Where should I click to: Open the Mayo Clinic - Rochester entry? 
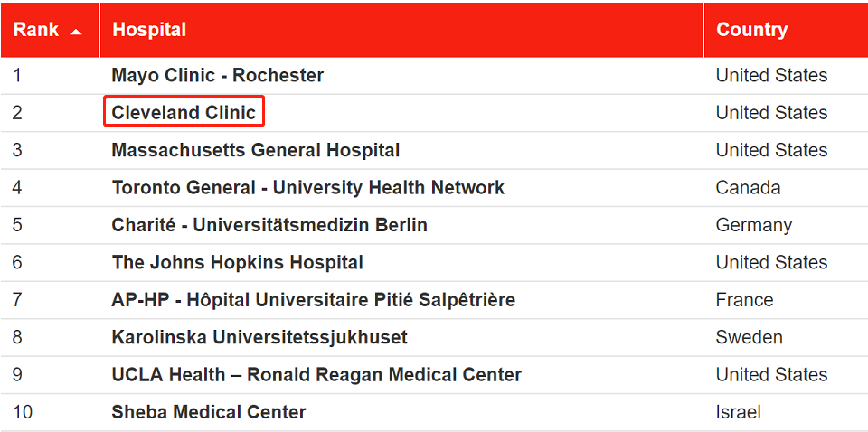coord(218,75)
